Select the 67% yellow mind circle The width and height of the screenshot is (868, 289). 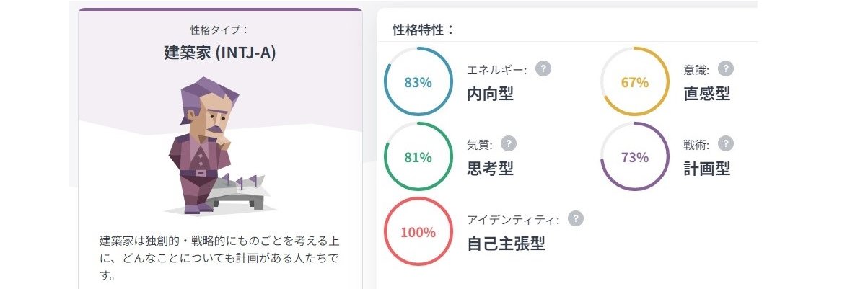click(x=635, y=82)
